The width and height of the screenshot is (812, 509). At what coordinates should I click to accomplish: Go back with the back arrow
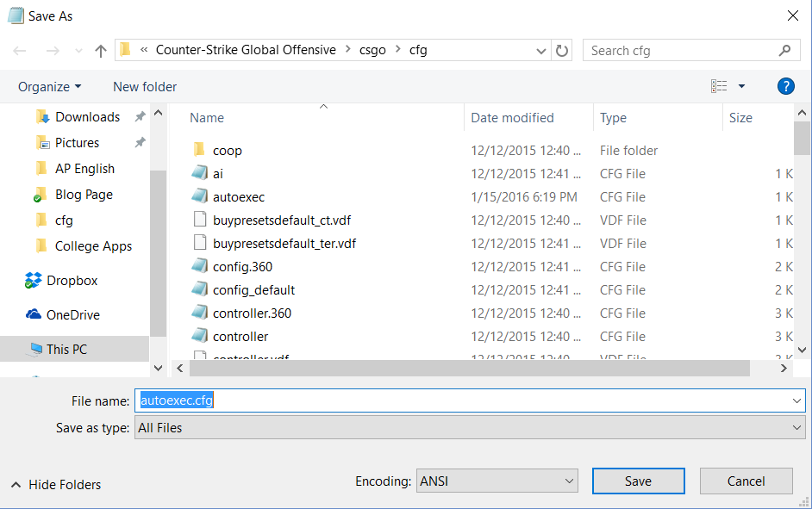(20, 51)
